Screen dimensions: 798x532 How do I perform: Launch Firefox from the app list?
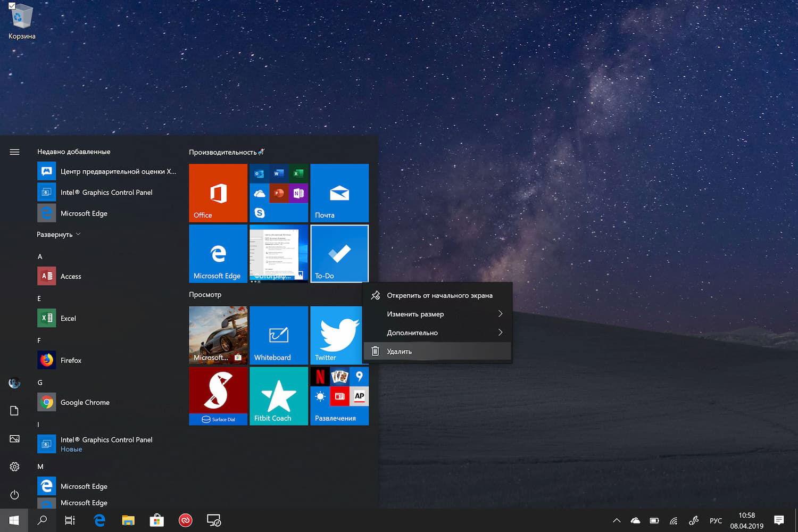(71, 360)
